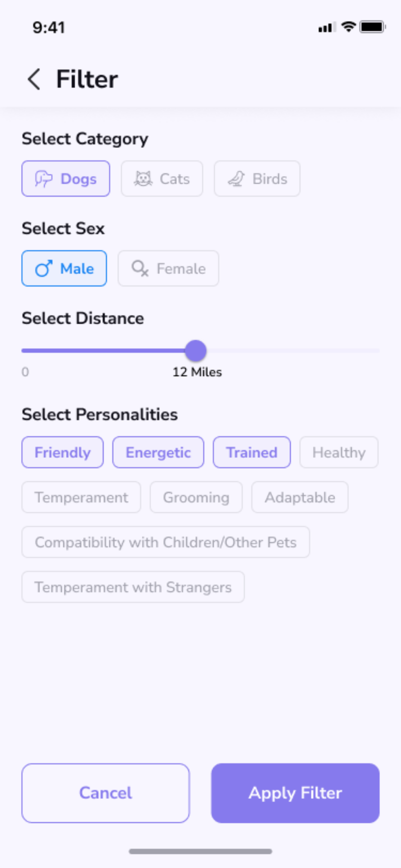
Task: Enable the Healthy personality chip
Action: [339, 452]
